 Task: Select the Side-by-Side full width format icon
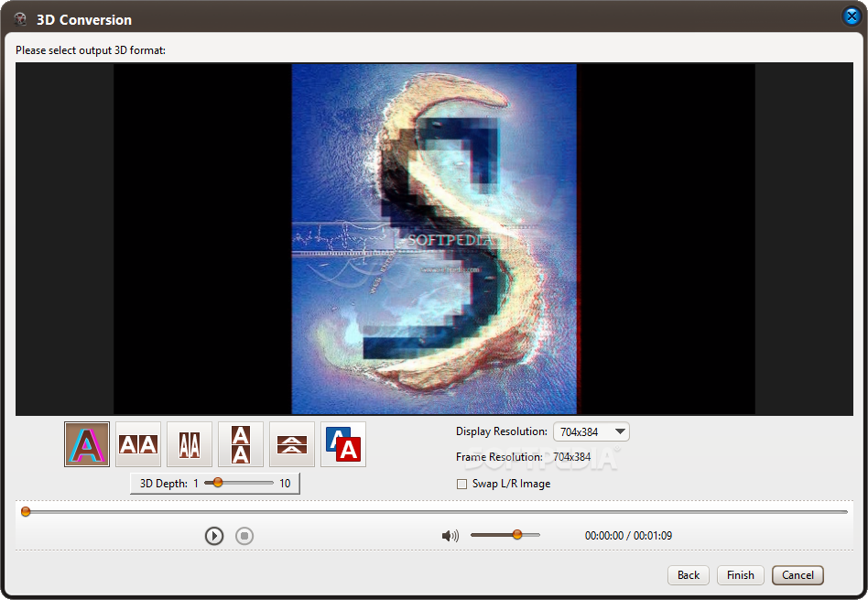tap(138, 444)
